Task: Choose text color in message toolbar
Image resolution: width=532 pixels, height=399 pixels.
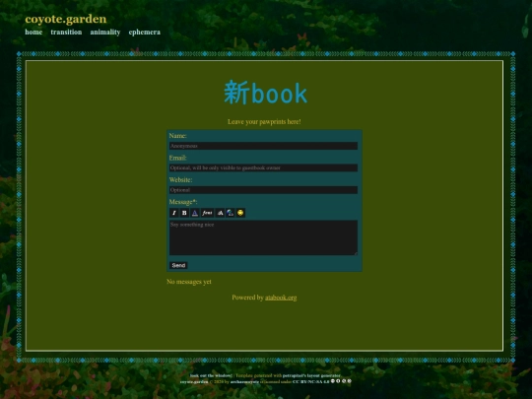Action: [195, 213]
